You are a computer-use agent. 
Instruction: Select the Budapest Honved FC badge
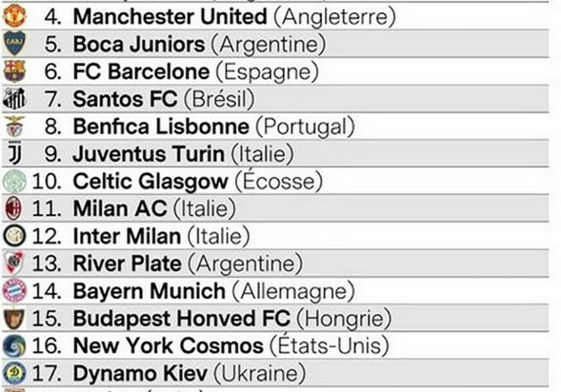(x=14, y=318)
